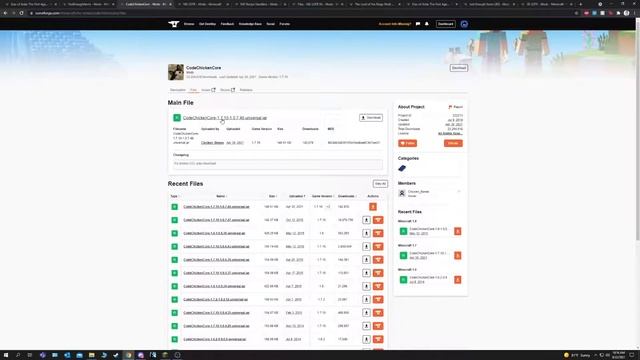640x360 pixels.
Task: Open the user avatar menu in header
Action: [464, 24]
